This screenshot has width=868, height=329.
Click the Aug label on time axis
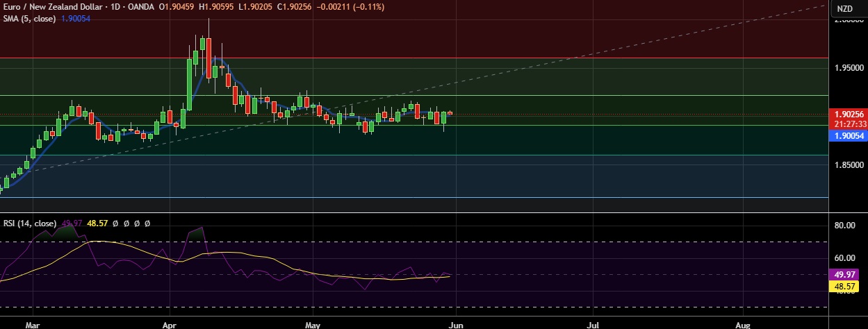pyautogui.click(x=742, y=324)
